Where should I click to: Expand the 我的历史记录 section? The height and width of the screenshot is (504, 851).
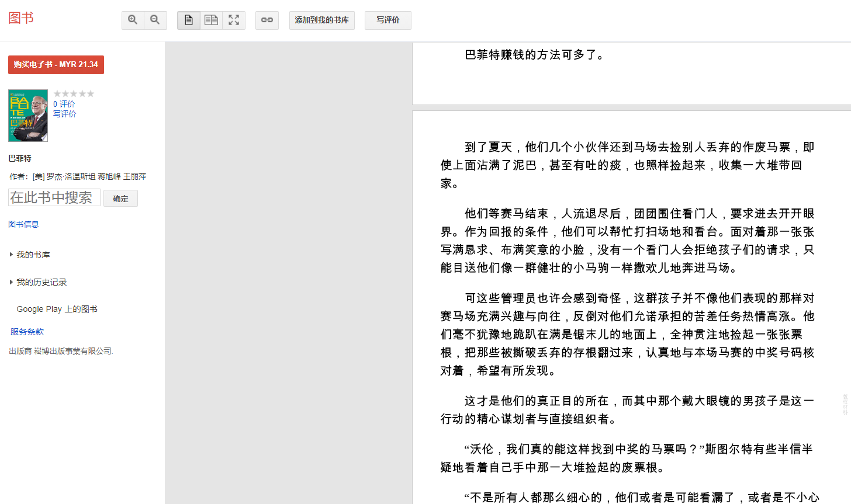(41, 282)
